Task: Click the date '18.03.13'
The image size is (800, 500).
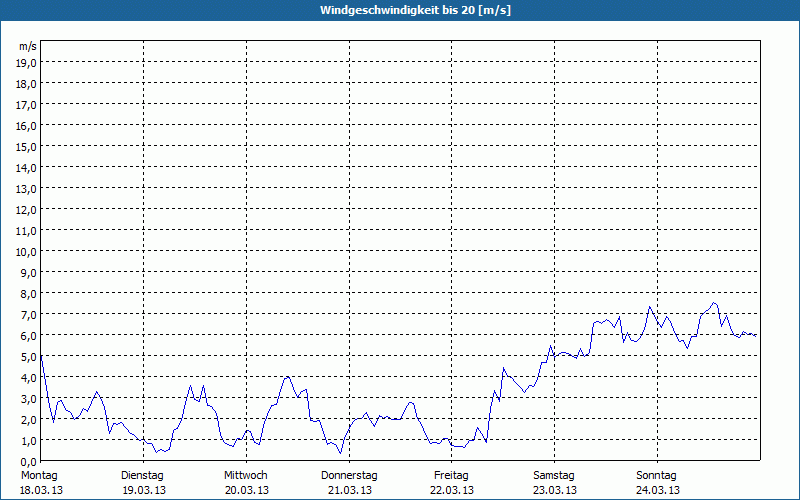Action: click(41, 490)
